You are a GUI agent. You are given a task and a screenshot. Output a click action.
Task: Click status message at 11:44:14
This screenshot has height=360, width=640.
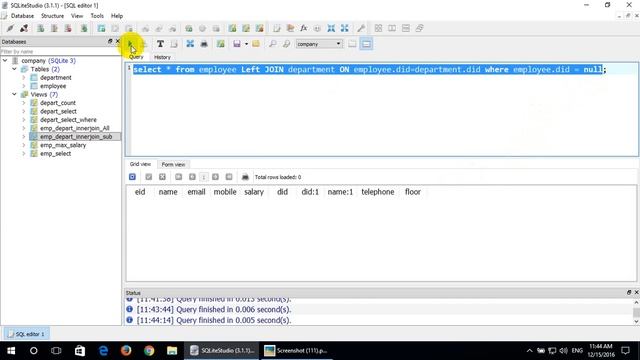(213, 320)
